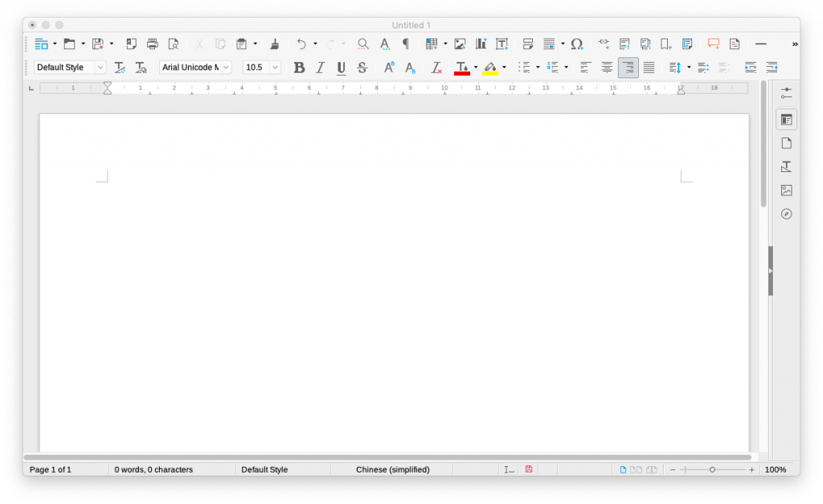Show more toolbar items chevron
Image resolution: width=823 pixels, height=504 pixels.
pos(795,44)
